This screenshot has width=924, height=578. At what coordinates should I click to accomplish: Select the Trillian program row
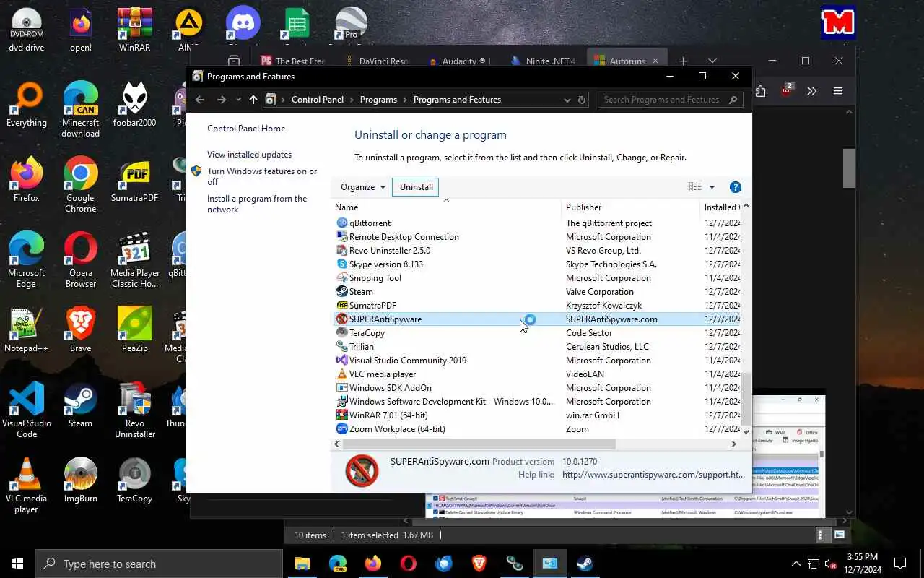pyautogui.click(x=536, y=347)
